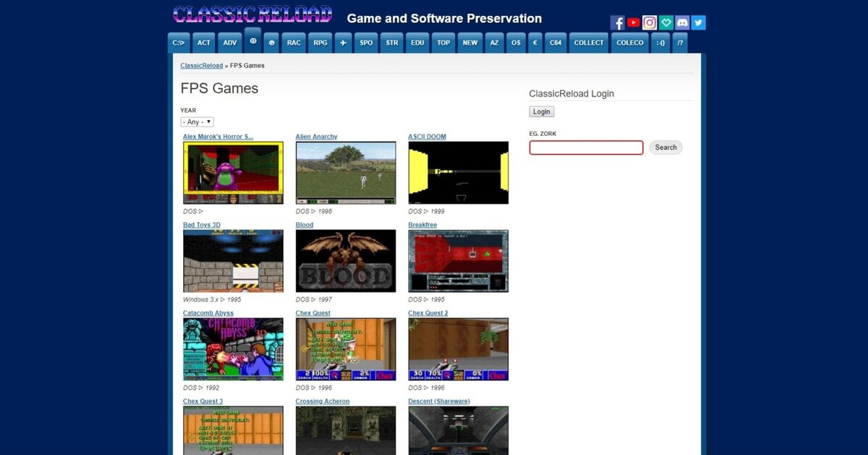Open the EDU tab
This screenshot has height=455, width=868.
[417, 43]
